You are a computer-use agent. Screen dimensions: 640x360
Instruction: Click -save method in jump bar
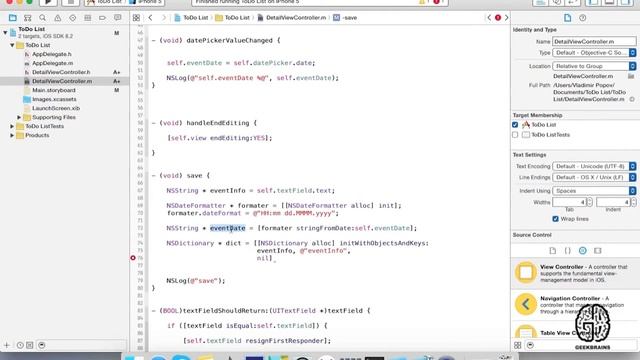tap(345, 18)
